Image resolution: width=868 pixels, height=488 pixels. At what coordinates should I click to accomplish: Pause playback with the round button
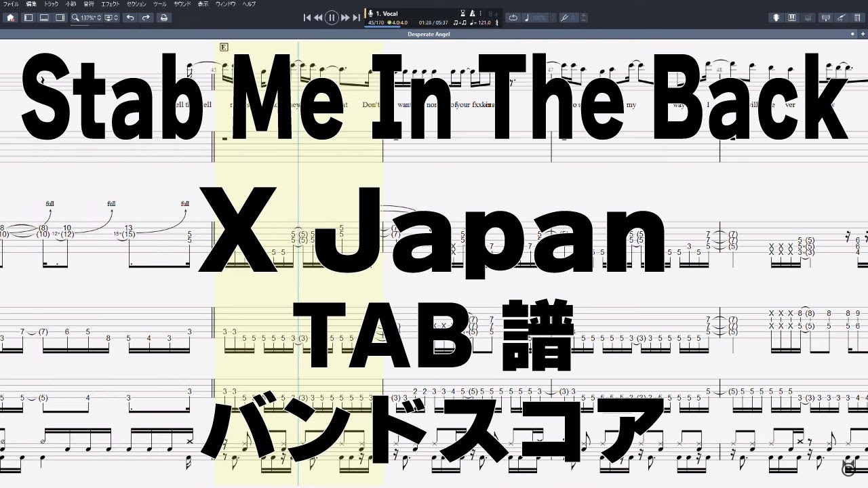(x=332, y=18)
